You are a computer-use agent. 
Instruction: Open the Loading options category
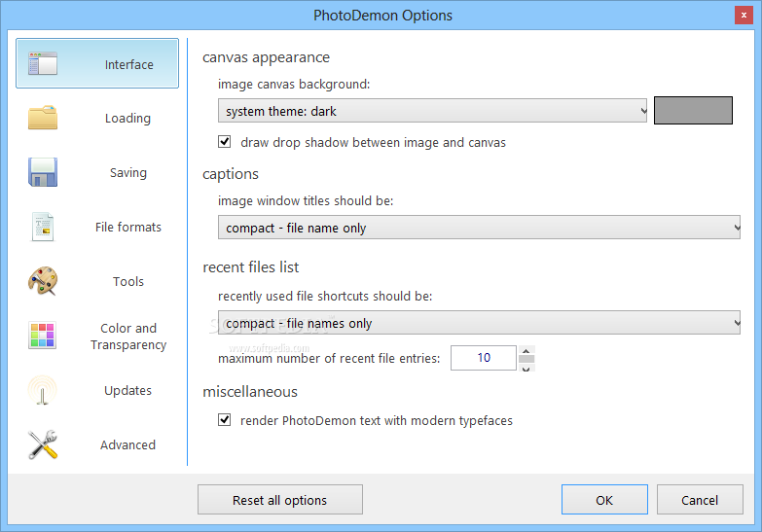127,119
